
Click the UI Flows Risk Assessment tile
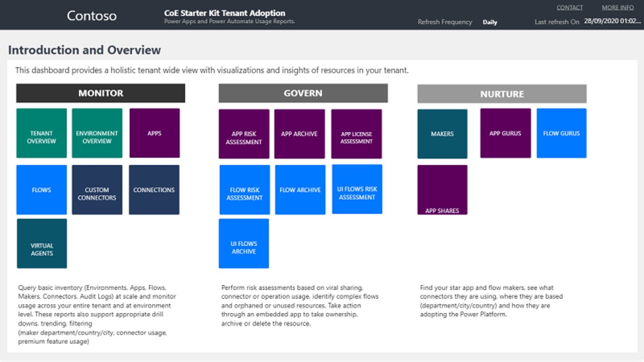[x=357, y=190]
